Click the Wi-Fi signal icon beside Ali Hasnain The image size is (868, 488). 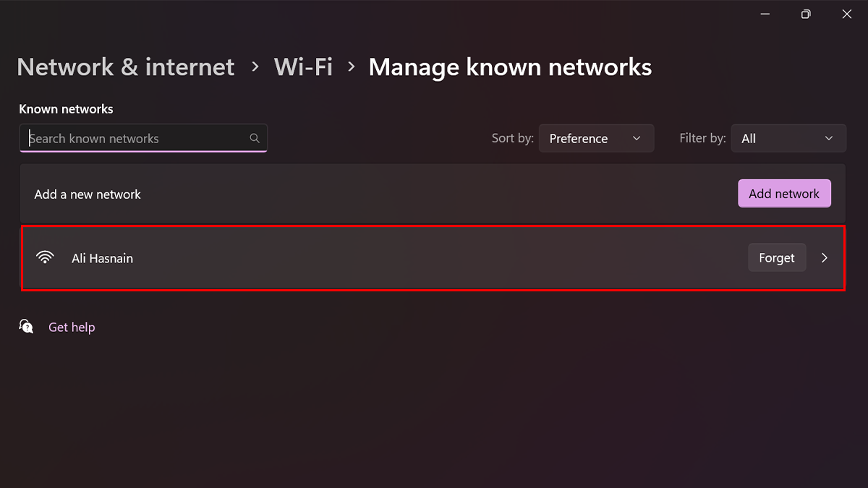pyautogui.click(x=45, y=258)
